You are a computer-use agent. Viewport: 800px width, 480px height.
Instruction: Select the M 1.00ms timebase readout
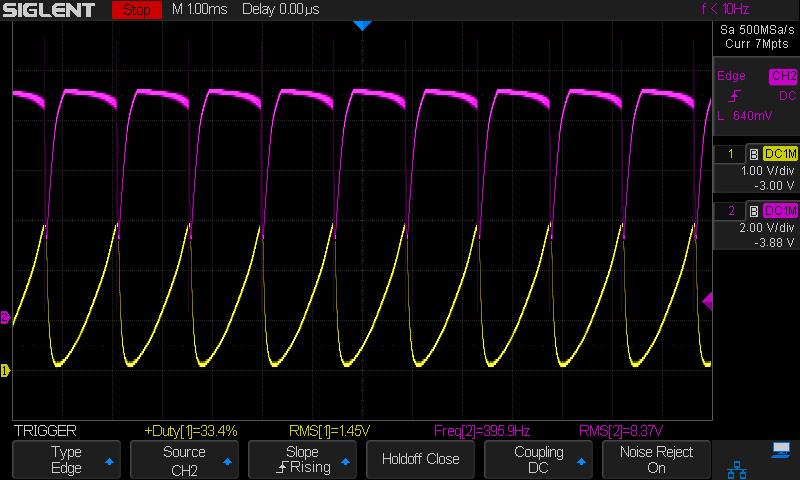[x=199, y=9]
